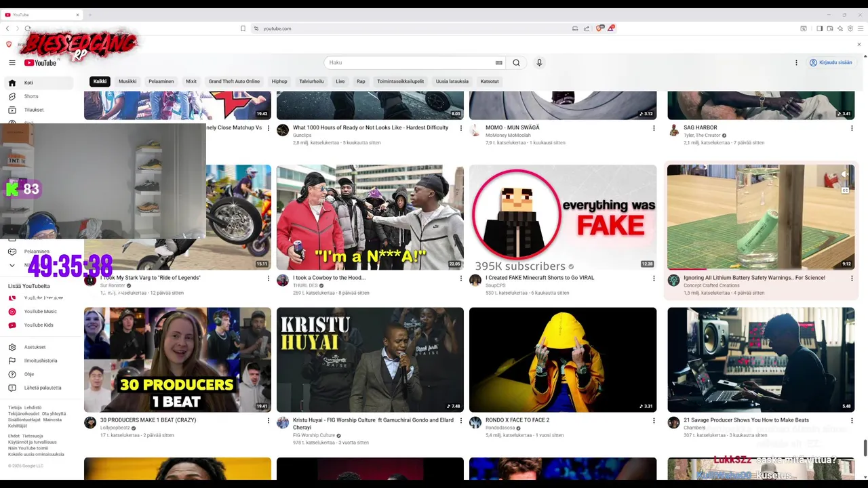Close the YouTube browser tab

77,14
